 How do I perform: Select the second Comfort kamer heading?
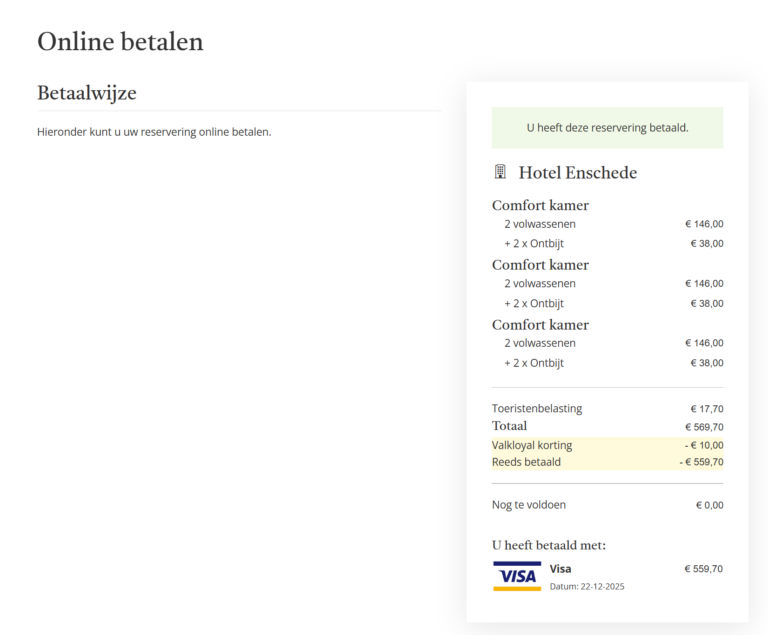(x=540, y=265)
